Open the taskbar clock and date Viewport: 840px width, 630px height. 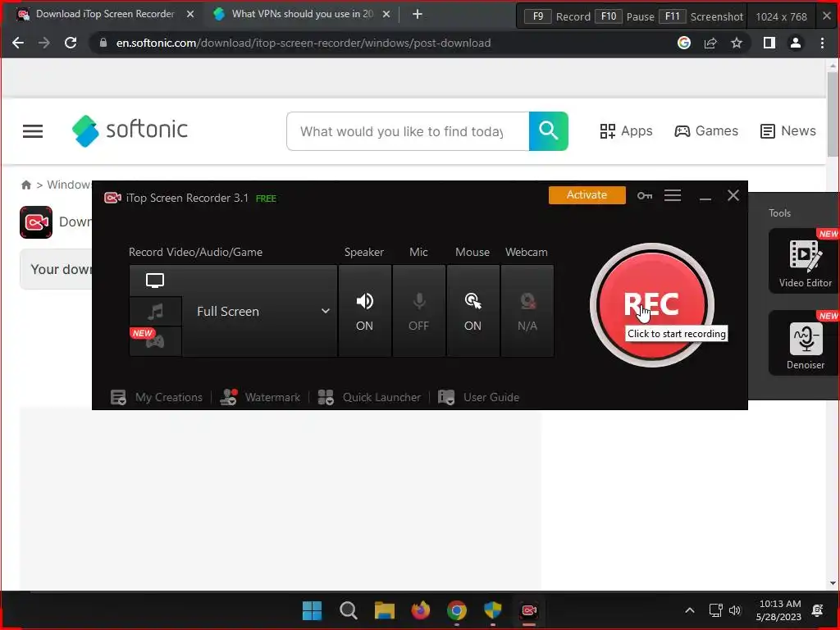[x=779, y=610]
